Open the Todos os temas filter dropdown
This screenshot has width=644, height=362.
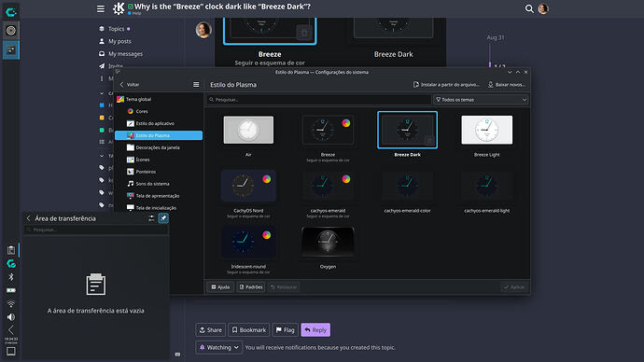[x=481, y=100]
